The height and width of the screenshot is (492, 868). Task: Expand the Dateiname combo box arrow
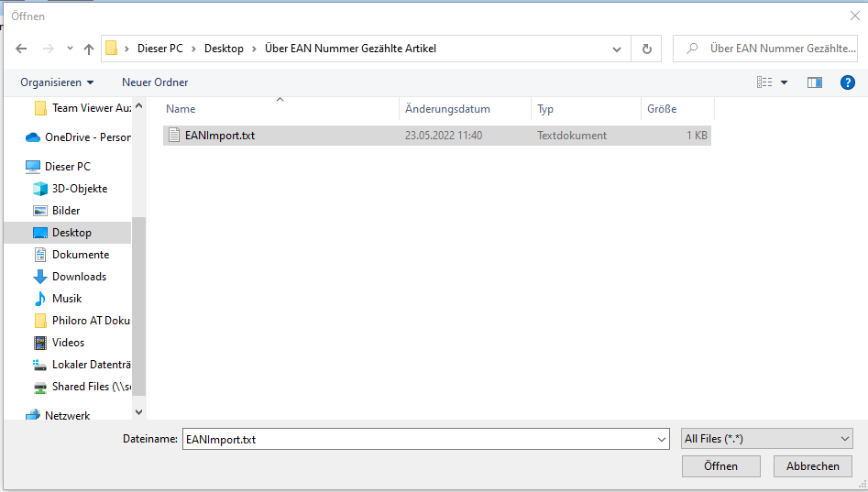pos(662,440)
